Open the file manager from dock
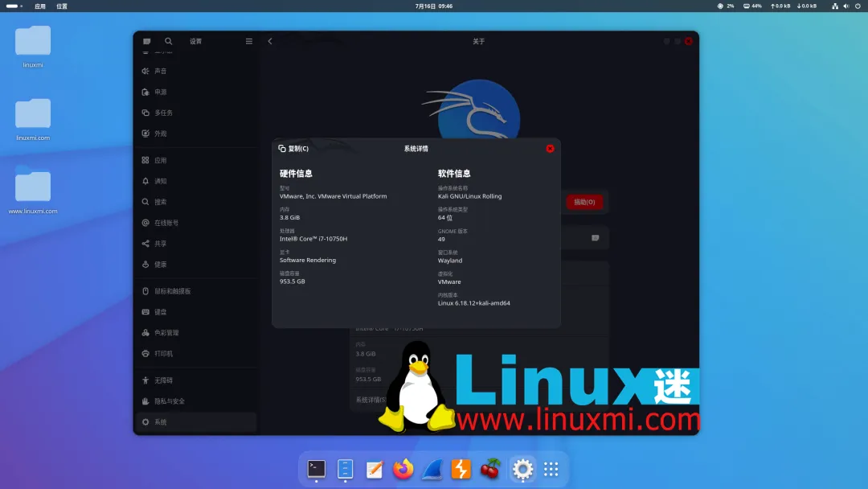 pyautogui.click(x=345, y=469)
